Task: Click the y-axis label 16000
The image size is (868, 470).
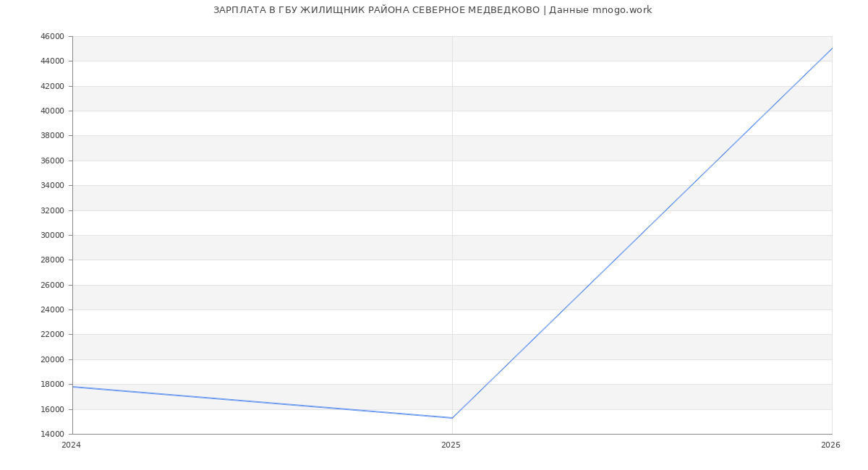Action: 54,409
